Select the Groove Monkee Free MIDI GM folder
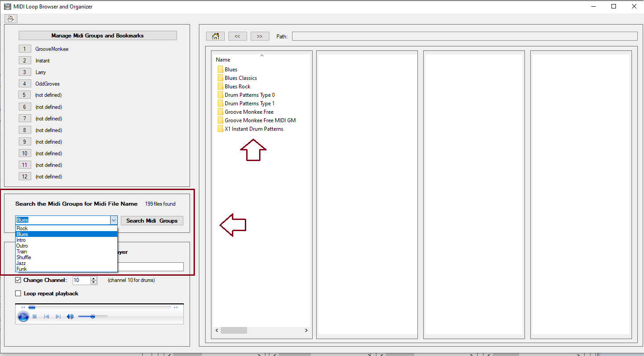Screen dimensions: 644x356 point(256,120)
